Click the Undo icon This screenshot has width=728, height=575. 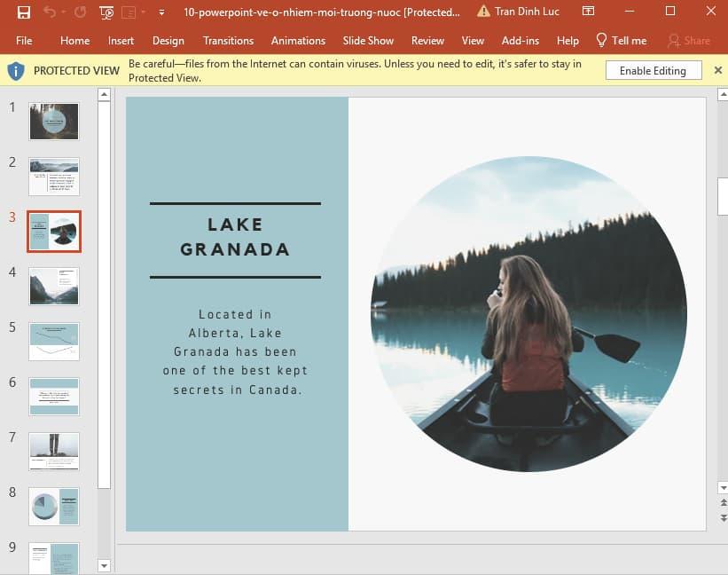click(50, 12)
